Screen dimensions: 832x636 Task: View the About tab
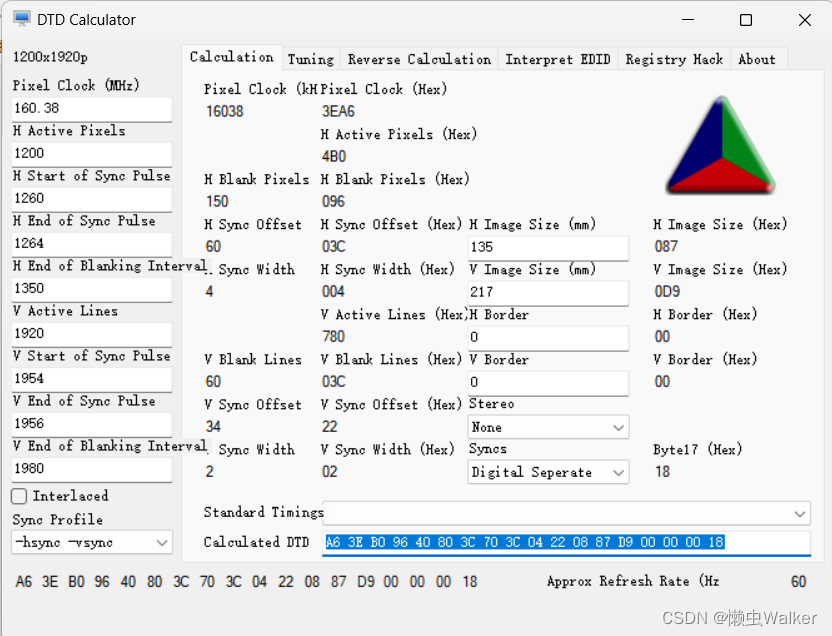758,59
